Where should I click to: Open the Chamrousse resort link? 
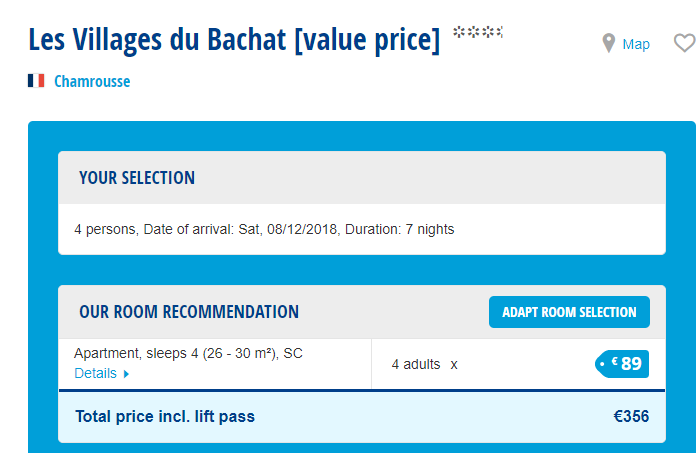[92, 81]
